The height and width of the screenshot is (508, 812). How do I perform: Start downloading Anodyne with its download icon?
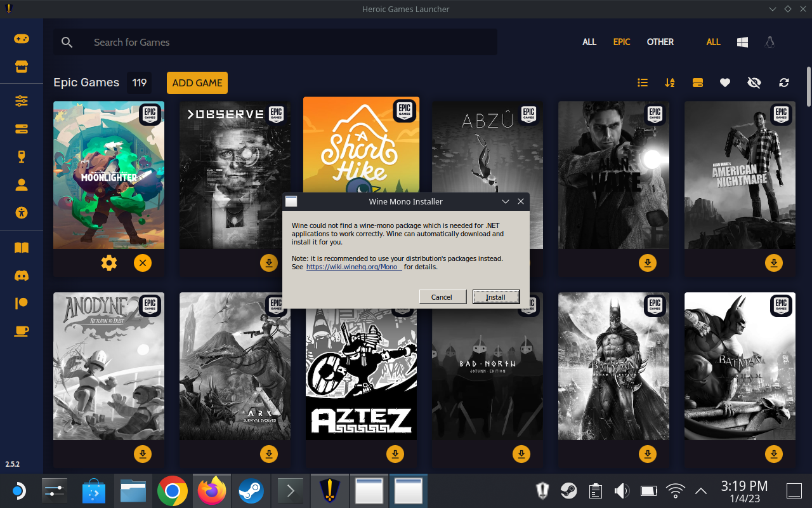(x=143, y=454)
